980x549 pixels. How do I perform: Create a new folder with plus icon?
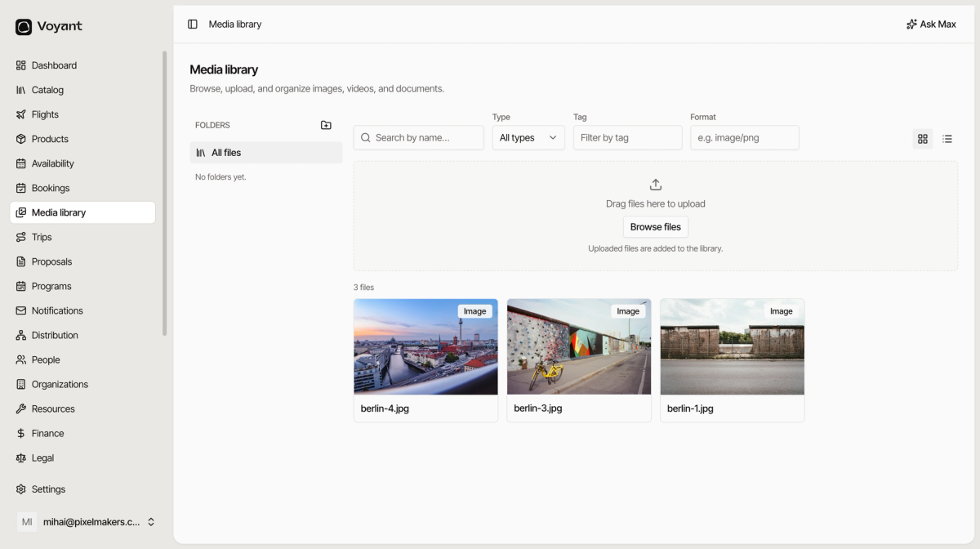(x=326, y=125)
